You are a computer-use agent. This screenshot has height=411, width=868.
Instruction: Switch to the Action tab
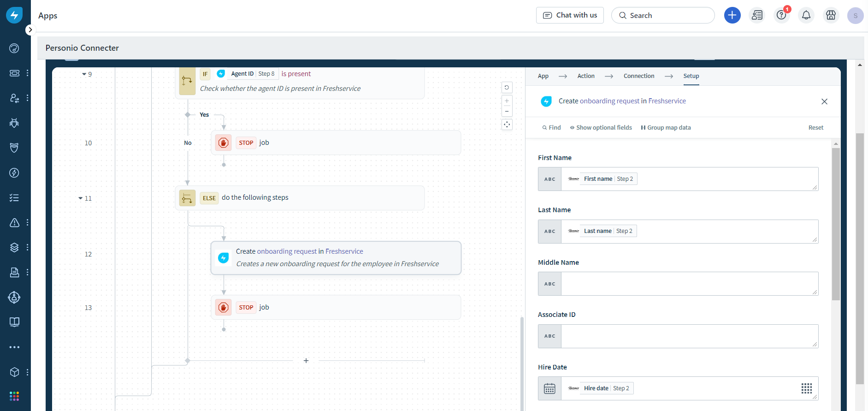[x=586, y=76]
